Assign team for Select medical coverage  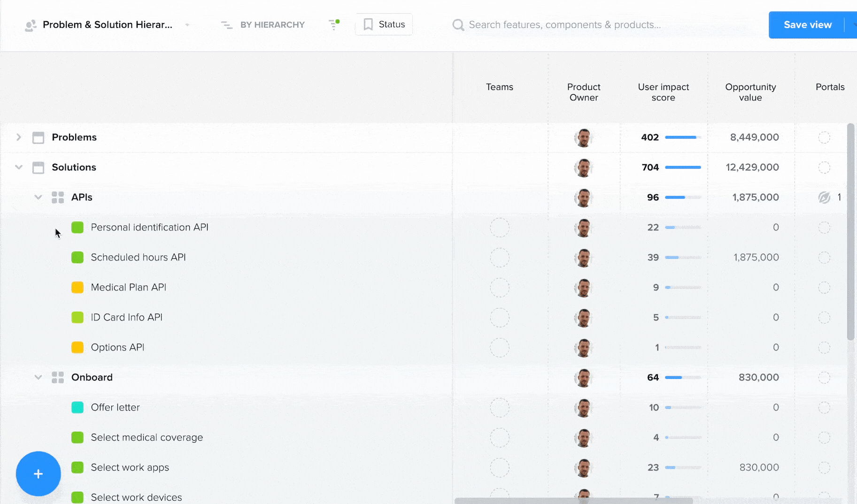[500, 438]
